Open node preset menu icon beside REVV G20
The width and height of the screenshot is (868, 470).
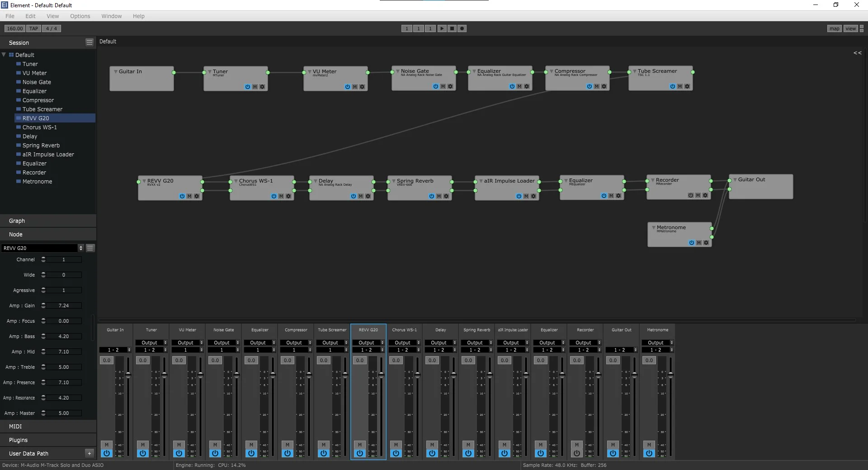[x=90, y=248]
